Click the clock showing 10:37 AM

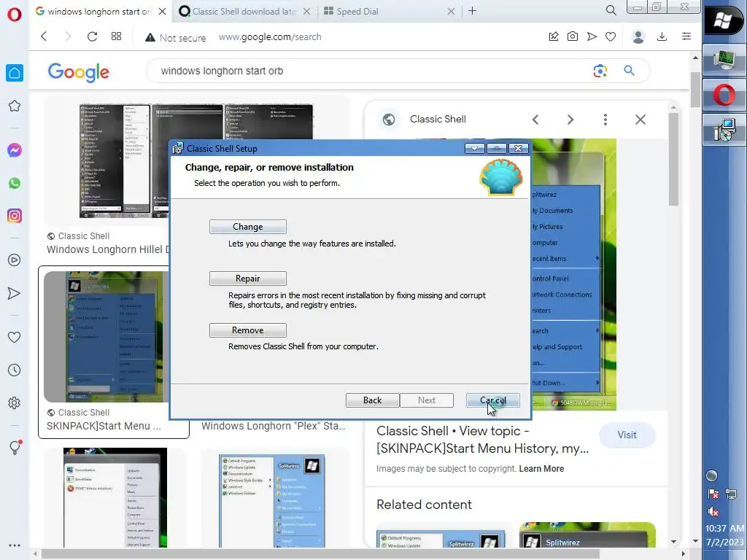(x=724, y=528)
